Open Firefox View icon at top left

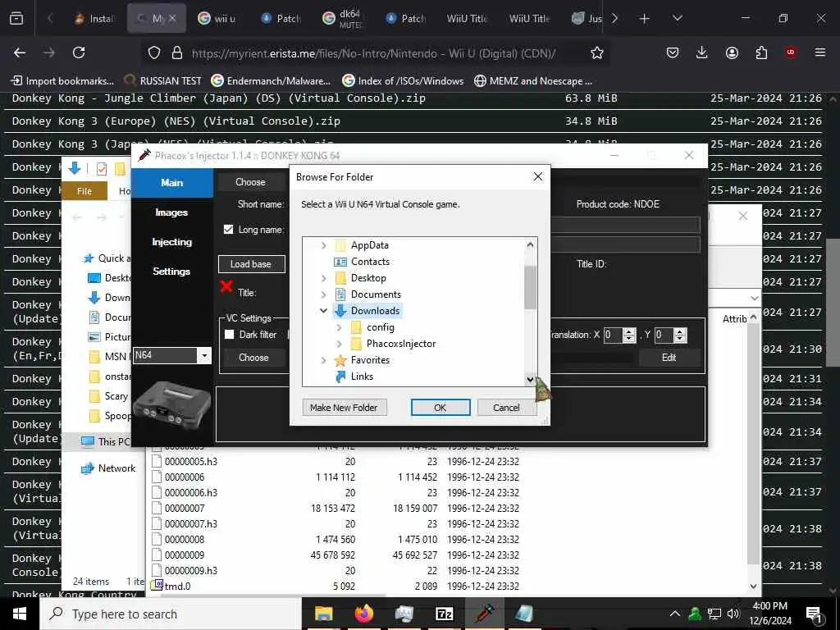[16, 19]
